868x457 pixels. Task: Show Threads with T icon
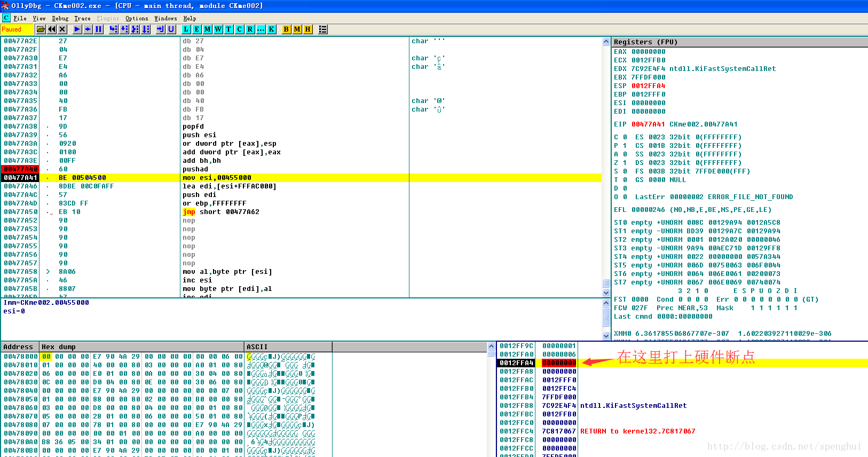pos(229,29)
